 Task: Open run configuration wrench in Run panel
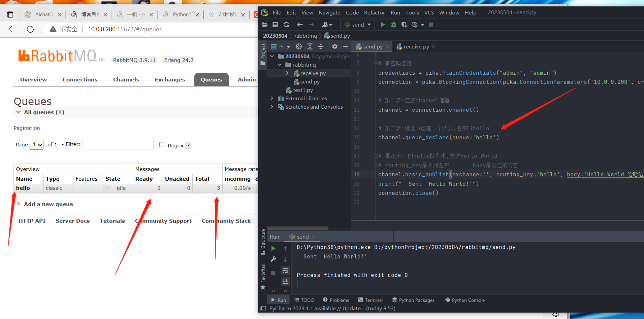pyautogui.click(x=273, y=259)
